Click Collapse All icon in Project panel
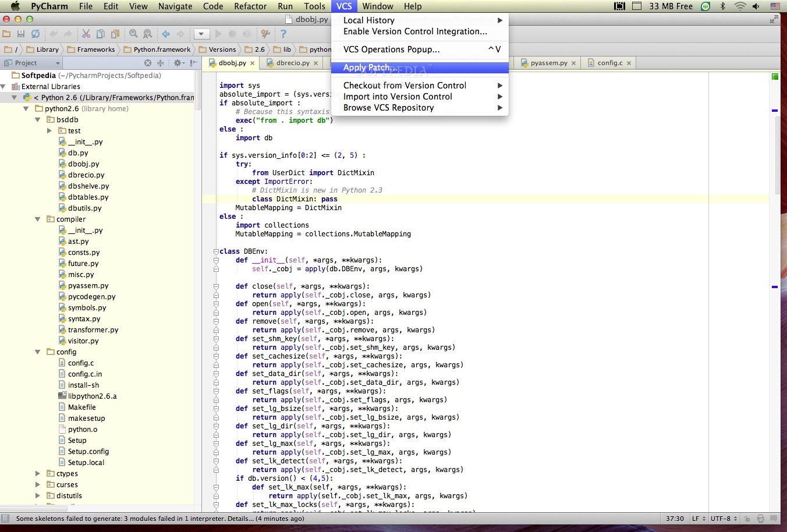This screenshot has width=787, height=532. coord(161,63)
